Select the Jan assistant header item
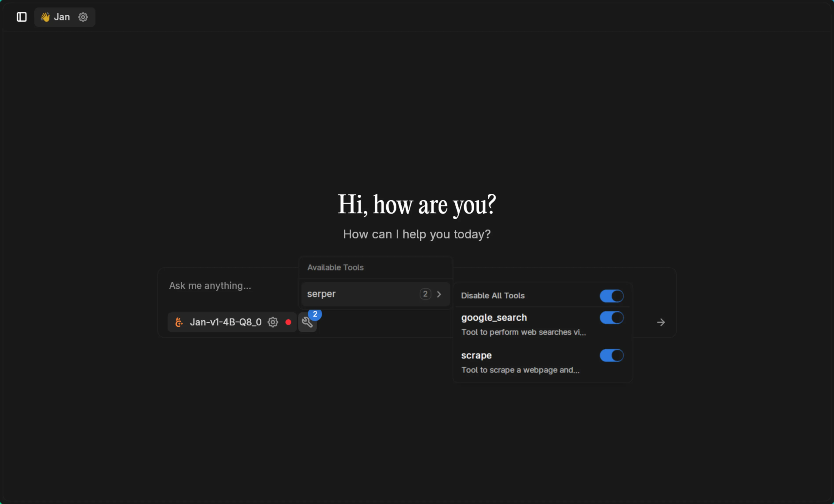834x504 pixels. tap(62, 17)
